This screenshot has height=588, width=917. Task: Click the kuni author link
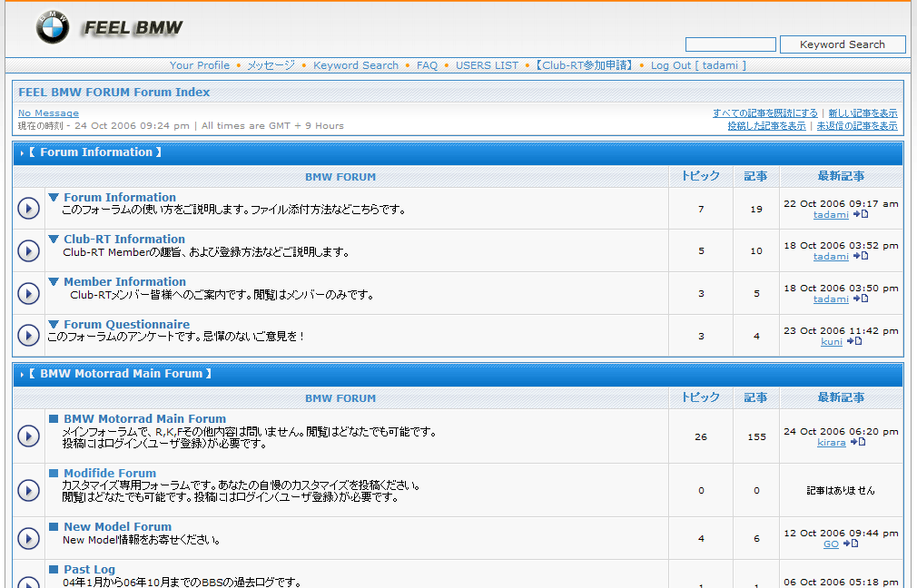pos(832,341)
